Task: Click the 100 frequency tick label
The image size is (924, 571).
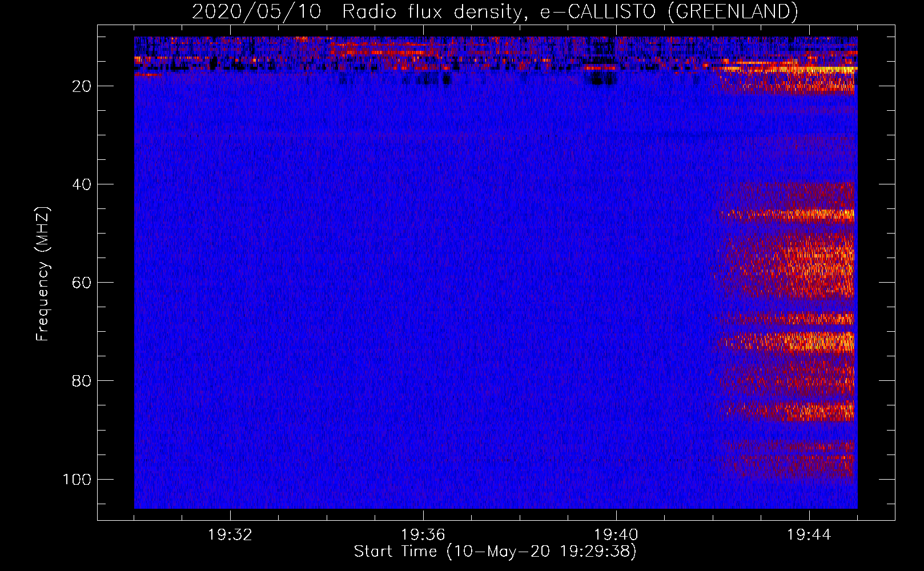Action: click(77, 479)
